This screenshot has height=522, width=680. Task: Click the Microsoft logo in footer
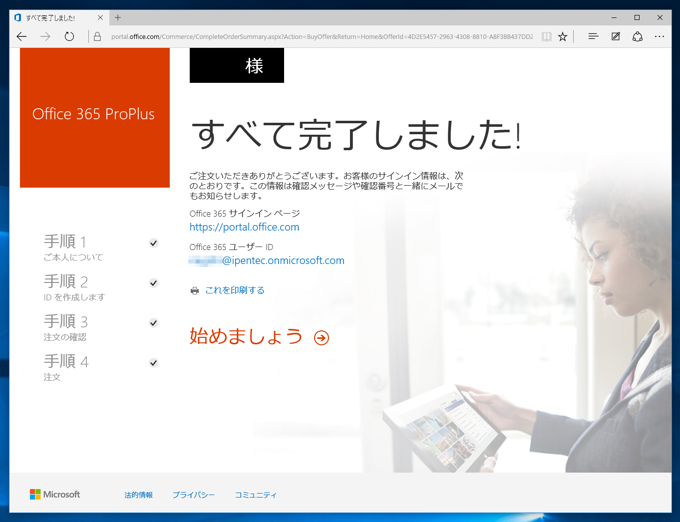click(x=55, y=494)
